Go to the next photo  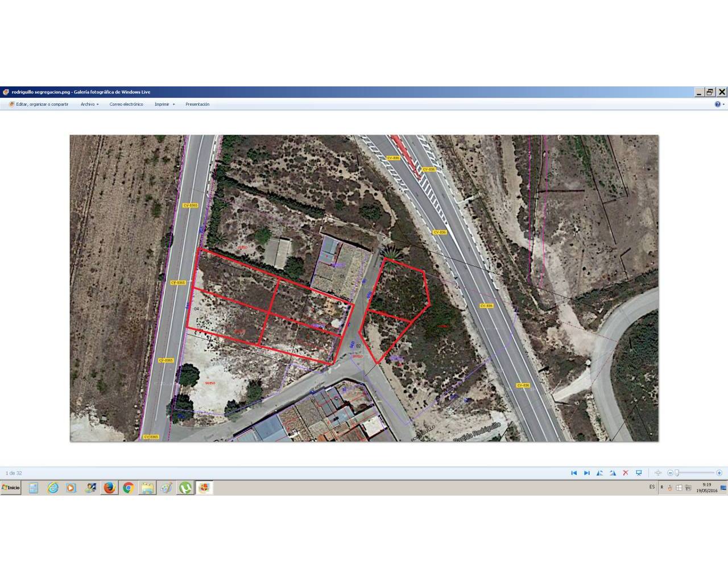pyautogui.click(x=586, y=473)
